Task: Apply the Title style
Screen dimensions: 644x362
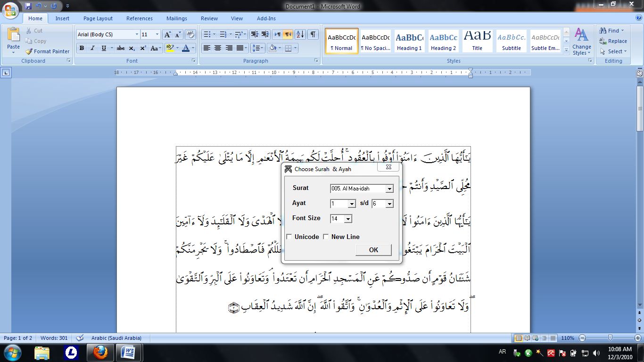Action: (x=477, y=41)
